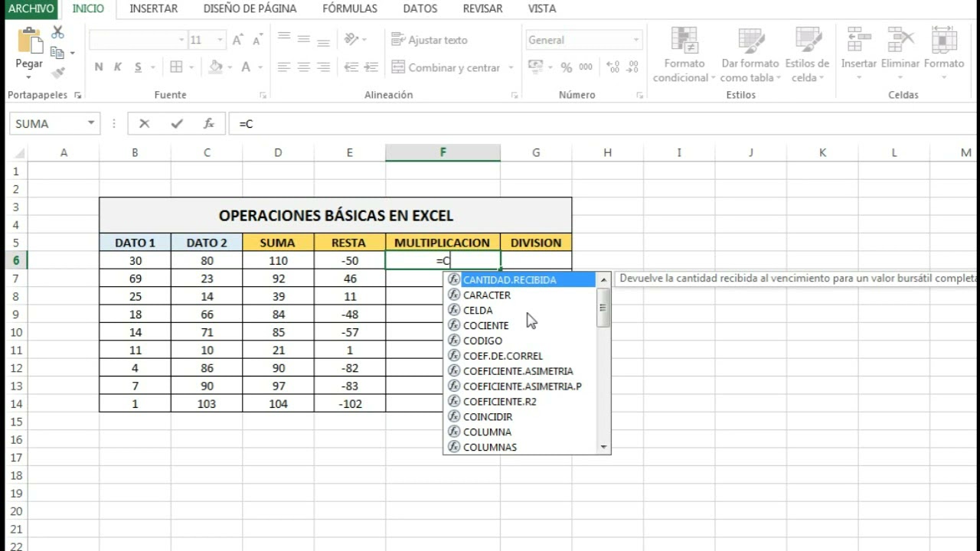
Task: Click the decrease indent icon
Action: (351, 67)
